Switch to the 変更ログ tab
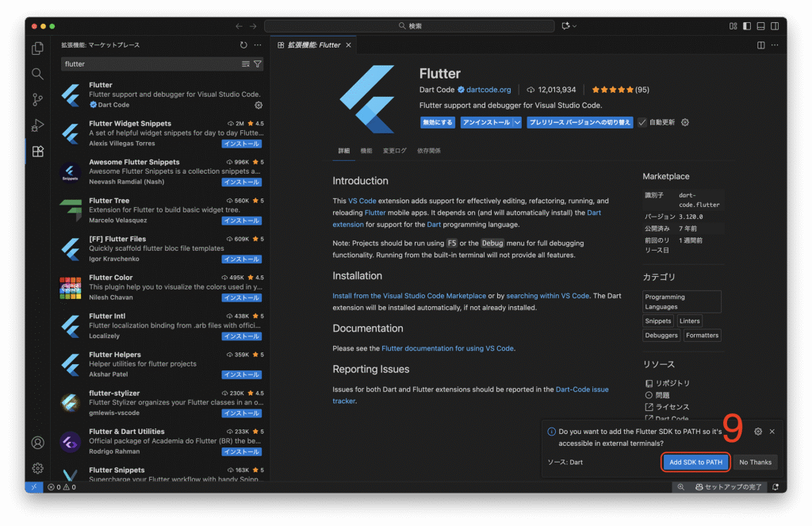The width and height of the screenshot is (812, 526). 394,151
